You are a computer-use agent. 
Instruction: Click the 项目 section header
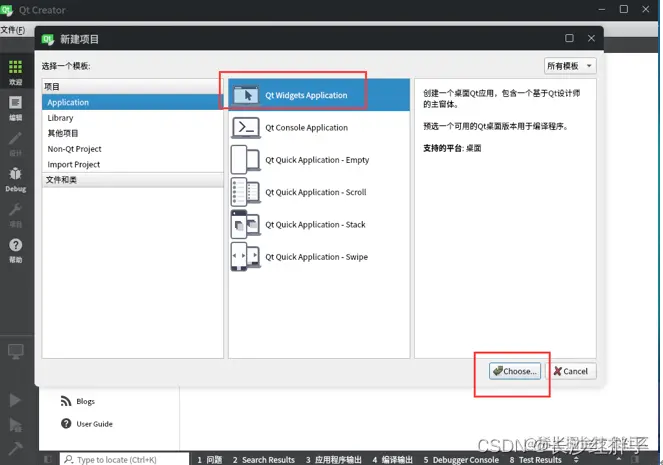(x=132, y=87)
